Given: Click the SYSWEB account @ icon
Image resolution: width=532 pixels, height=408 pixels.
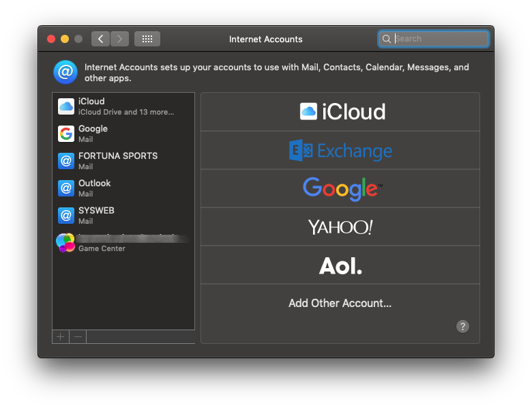Looking at the screenshot, I should pos(66,216).
